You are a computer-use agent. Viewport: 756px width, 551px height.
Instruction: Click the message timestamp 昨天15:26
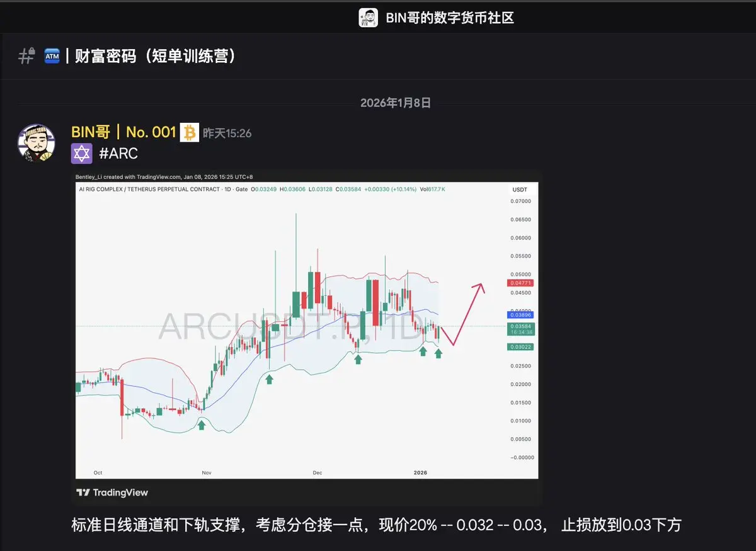(x=227, y=133)
